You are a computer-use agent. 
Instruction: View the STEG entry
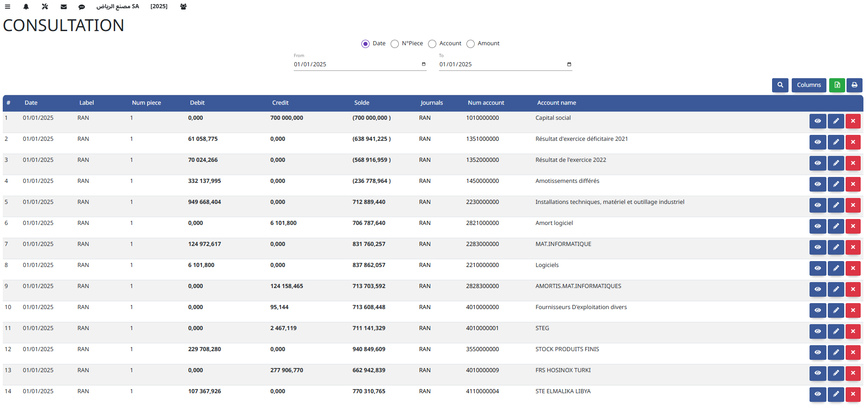(818, 331)
